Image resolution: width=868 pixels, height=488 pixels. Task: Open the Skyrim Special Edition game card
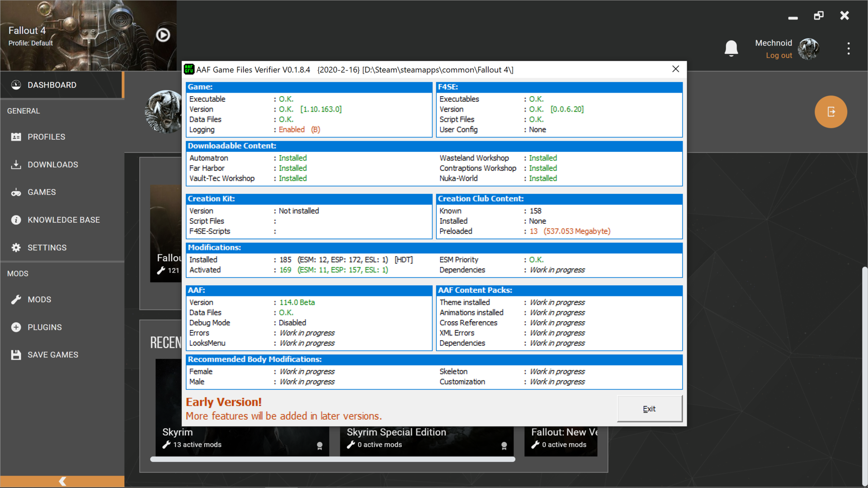(x=426, y=441)
